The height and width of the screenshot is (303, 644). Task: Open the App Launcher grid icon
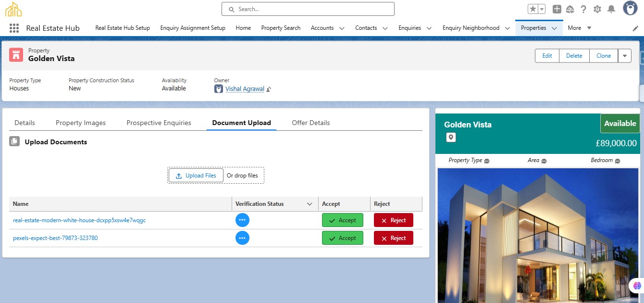coord(14,28)
